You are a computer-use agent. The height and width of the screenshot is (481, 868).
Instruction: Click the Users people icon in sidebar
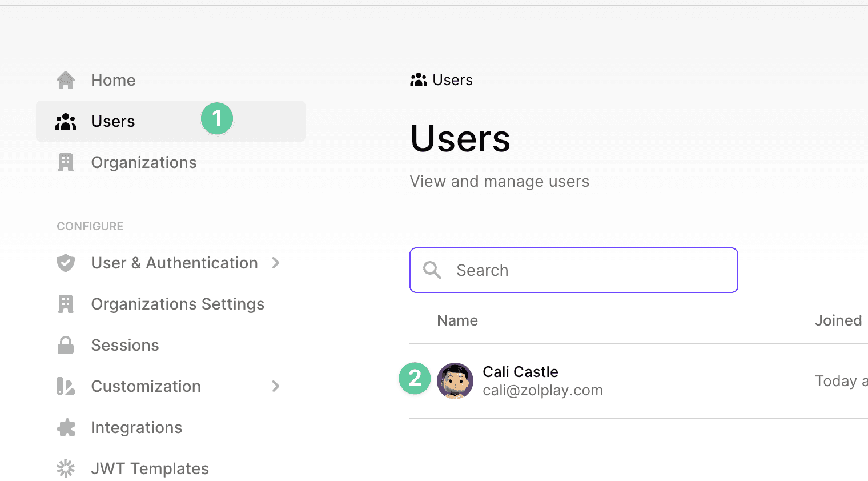(x=66, y=122)
